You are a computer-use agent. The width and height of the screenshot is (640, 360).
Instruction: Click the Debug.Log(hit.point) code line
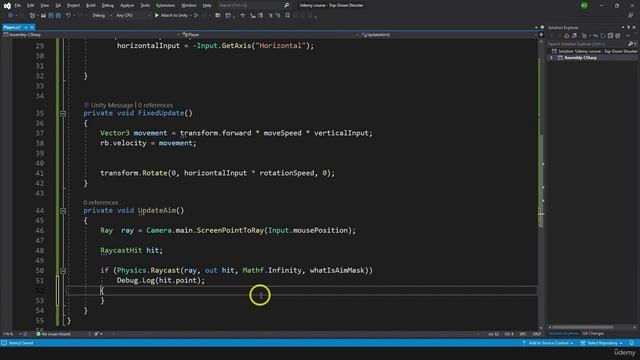161,280
